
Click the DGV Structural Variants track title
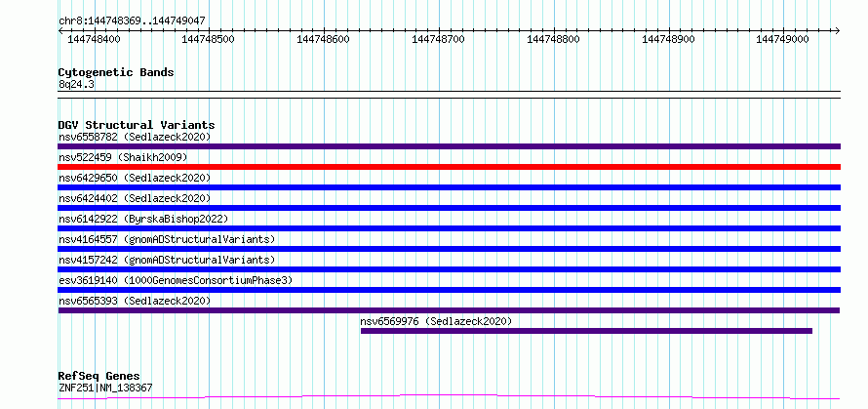click(137, 125)
